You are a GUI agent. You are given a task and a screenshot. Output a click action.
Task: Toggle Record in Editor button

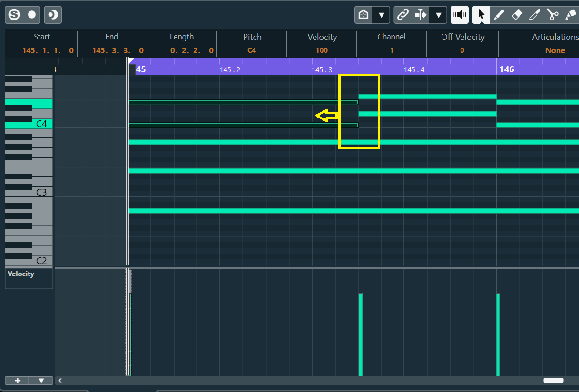32,15
